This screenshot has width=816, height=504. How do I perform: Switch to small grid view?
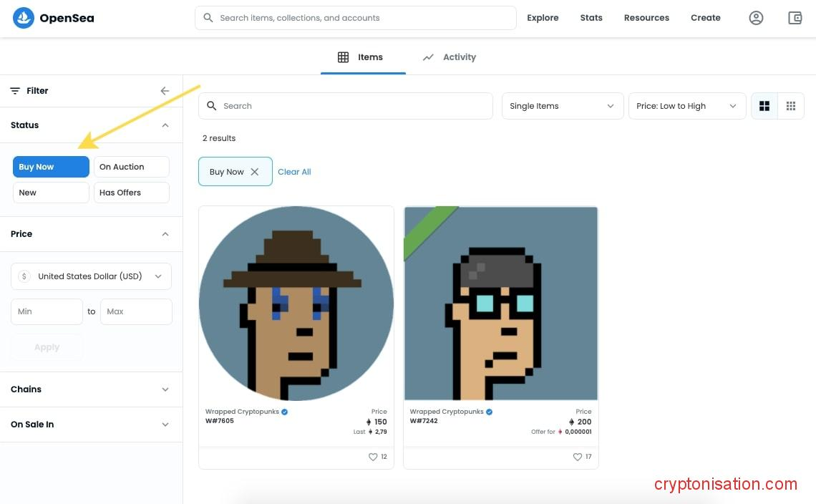click(791, 106)
